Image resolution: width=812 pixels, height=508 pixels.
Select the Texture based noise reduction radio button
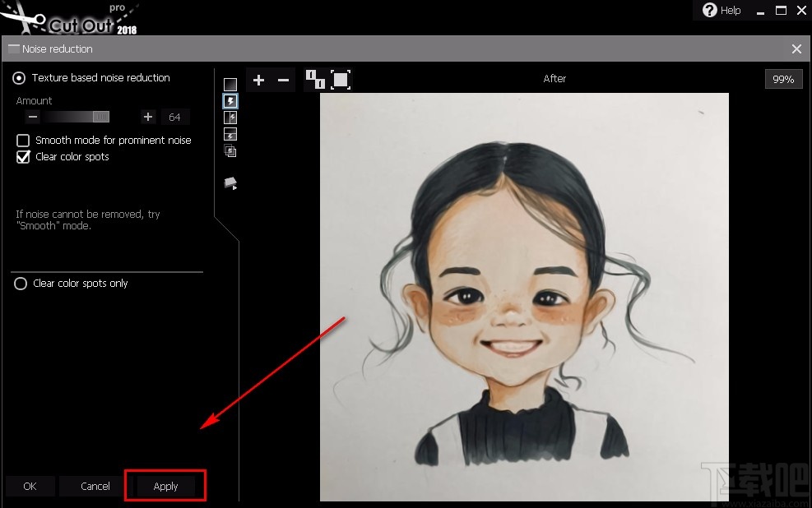18,77
